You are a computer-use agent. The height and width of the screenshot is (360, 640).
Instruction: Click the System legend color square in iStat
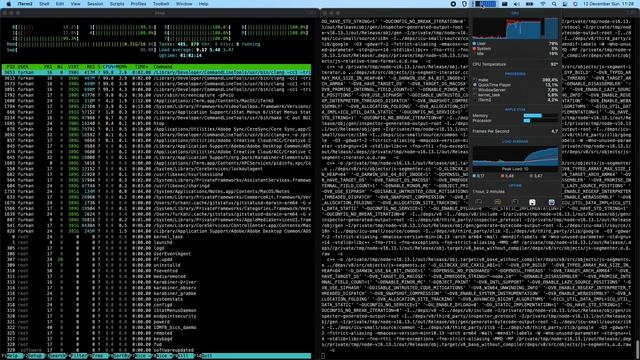474,49
